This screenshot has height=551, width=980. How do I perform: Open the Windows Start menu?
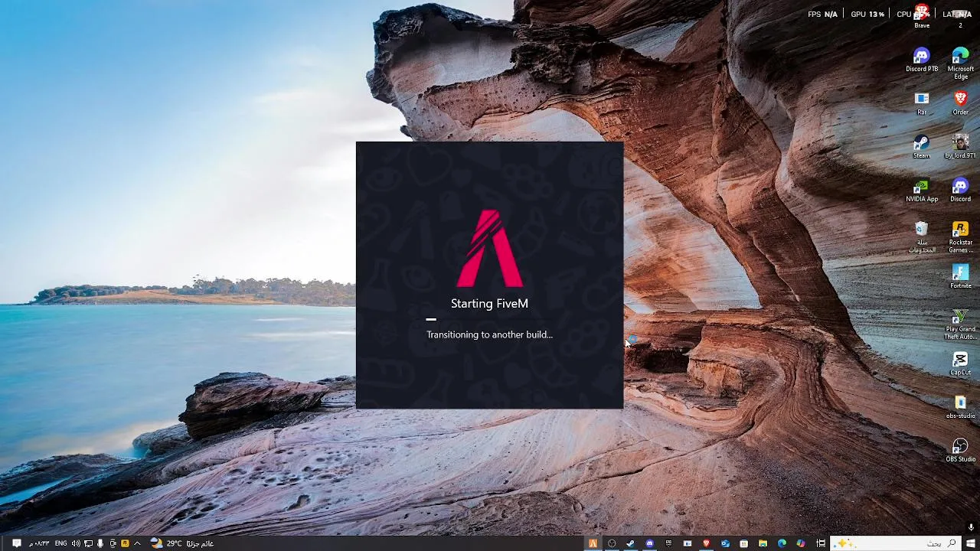pos(970,543)
